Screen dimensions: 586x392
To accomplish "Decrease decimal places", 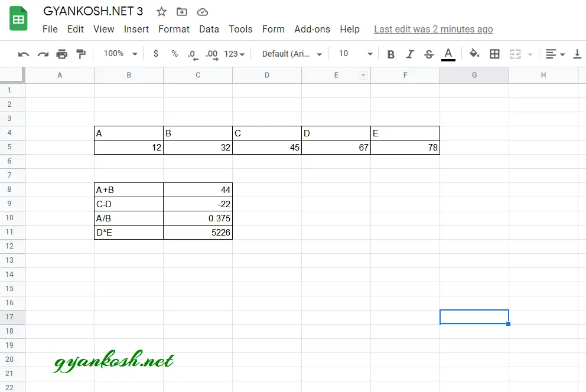I will point(193,54).
